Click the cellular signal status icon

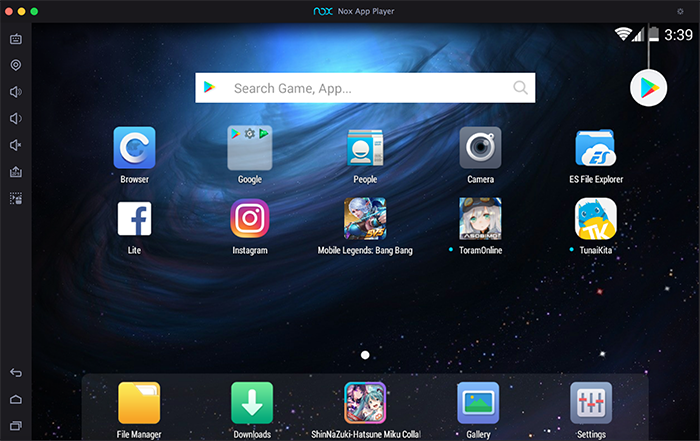pos(638,34)
